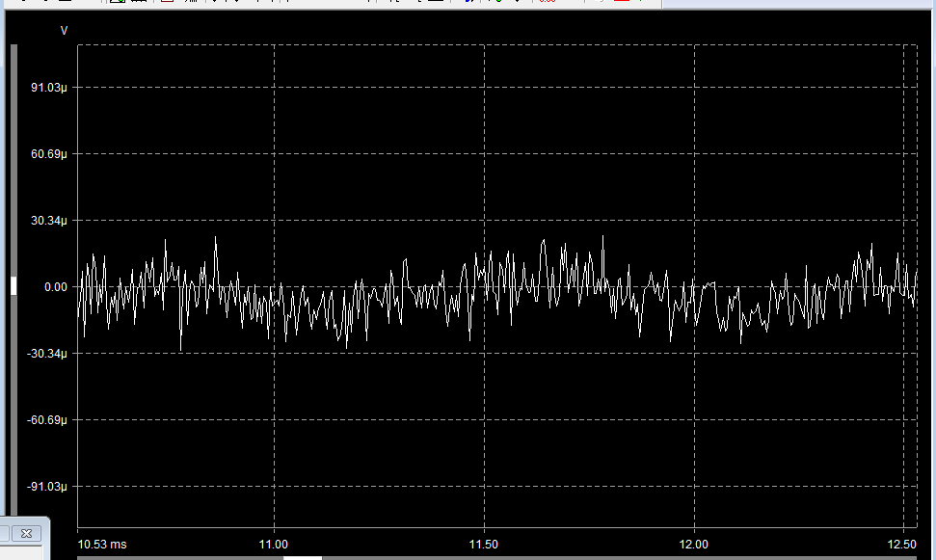The image size is (936, 560).
Task: Click the '60.69µ' y-axis label
Action: point(49,154)
